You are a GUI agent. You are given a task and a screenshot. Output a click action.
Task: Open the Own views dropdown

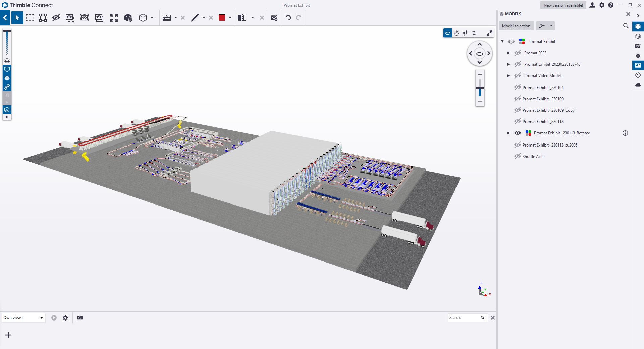[x=23, y=318]
